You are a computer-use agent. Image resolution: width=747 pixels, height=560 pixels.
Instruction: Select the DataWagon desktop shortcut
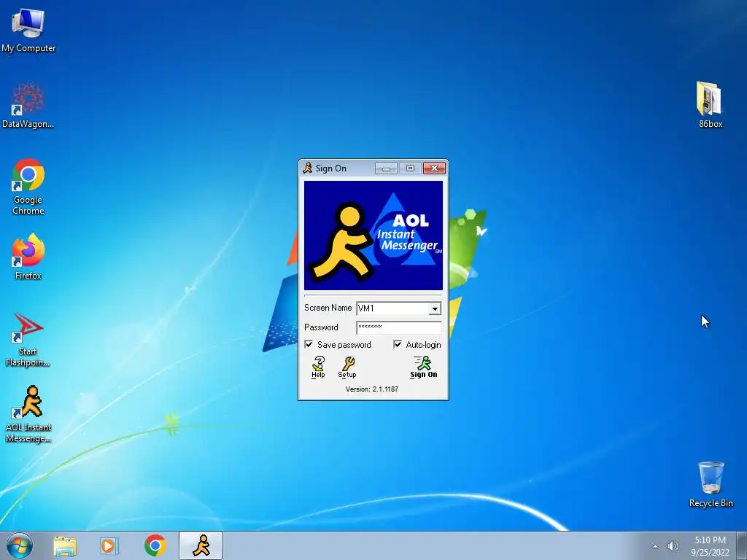[x=28, y=106]
